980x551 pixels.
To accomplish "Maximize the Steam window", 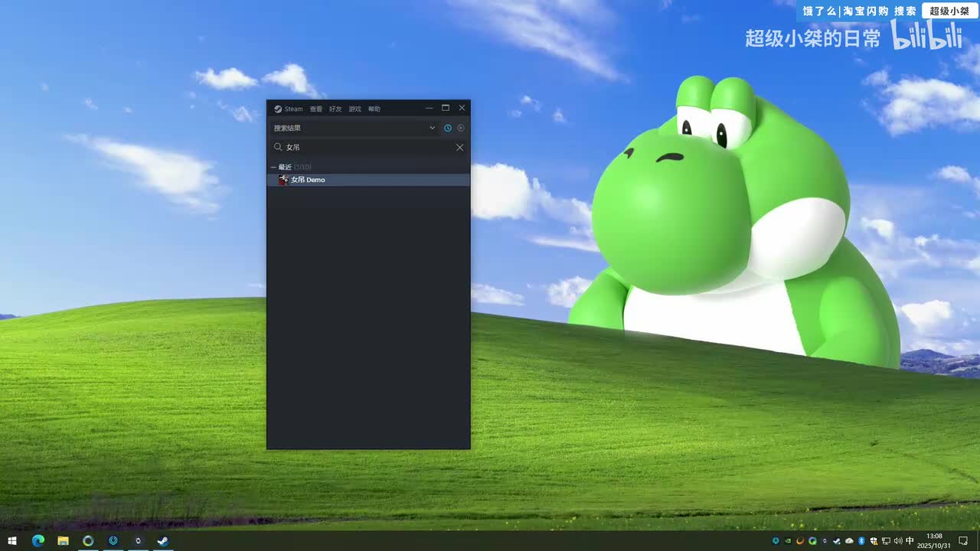I will click(446, 108).
